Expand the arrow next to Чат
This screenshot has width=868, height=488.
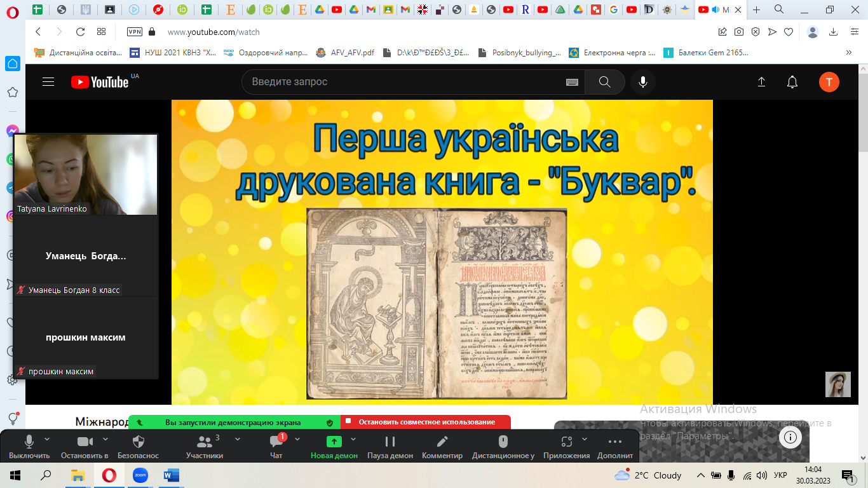(297, 439)
